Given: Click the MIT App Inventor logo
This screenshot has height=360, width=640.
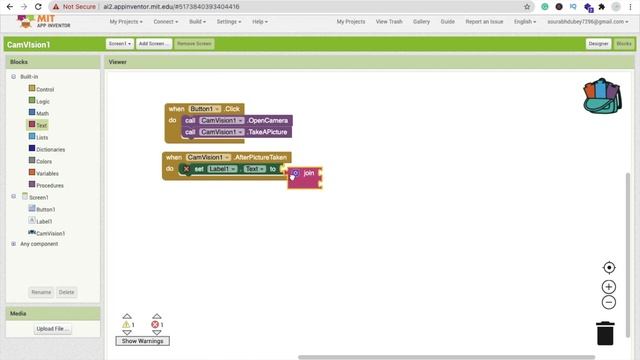Looking at the screenshot, I should 44,21.
